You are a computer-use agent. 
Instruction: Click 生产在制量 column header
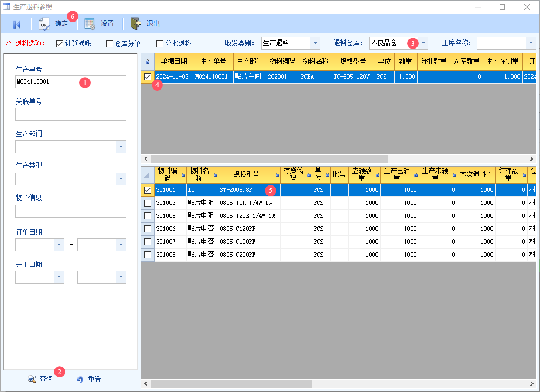[x=502, y=61]
